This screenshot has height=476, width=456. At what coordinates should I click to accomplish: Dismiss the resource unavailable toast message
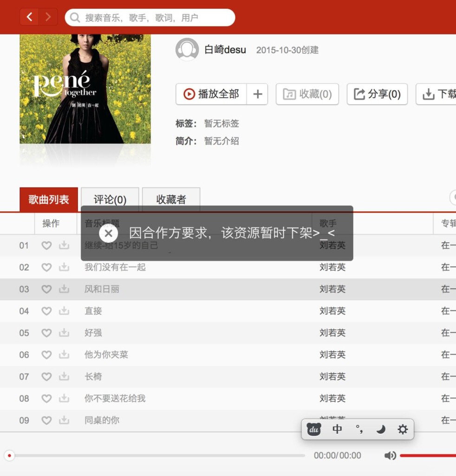[108, 233]
